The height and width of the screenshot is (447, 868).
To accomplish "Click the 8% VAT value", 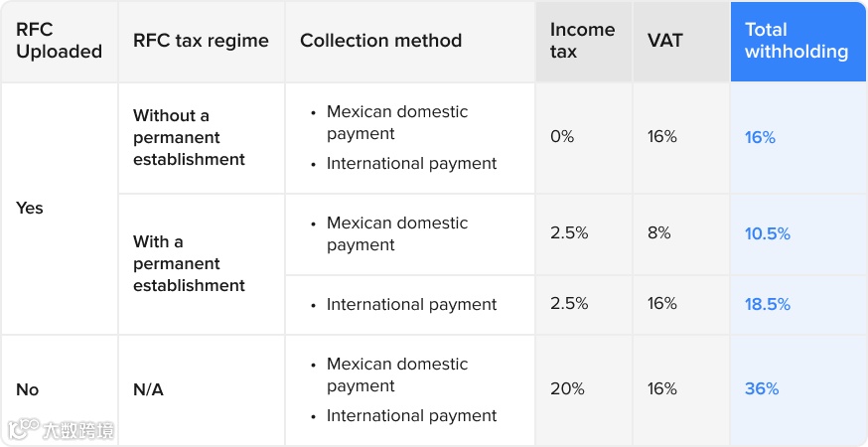I will [x=658, y=232].
